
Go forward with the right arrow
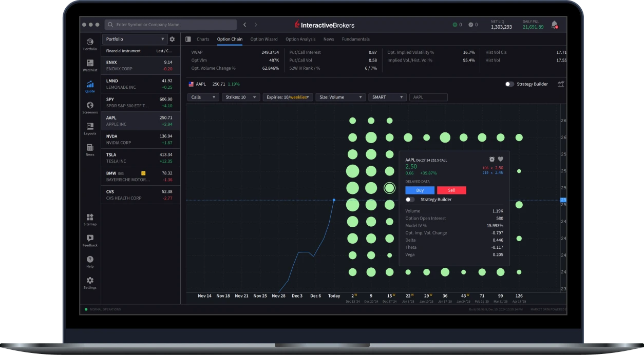256,25
